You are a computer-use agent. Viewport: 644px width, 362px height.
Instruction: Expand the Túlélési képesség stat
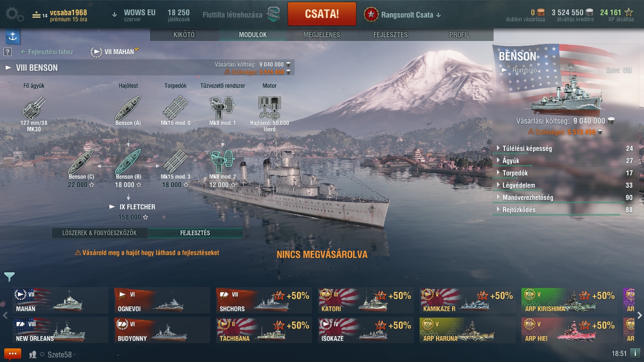(x=566, y=148)
